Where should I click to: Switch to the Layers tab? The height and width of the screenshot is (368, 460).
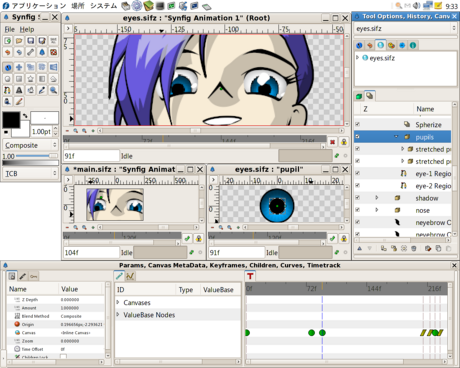[x=369, y=96]
